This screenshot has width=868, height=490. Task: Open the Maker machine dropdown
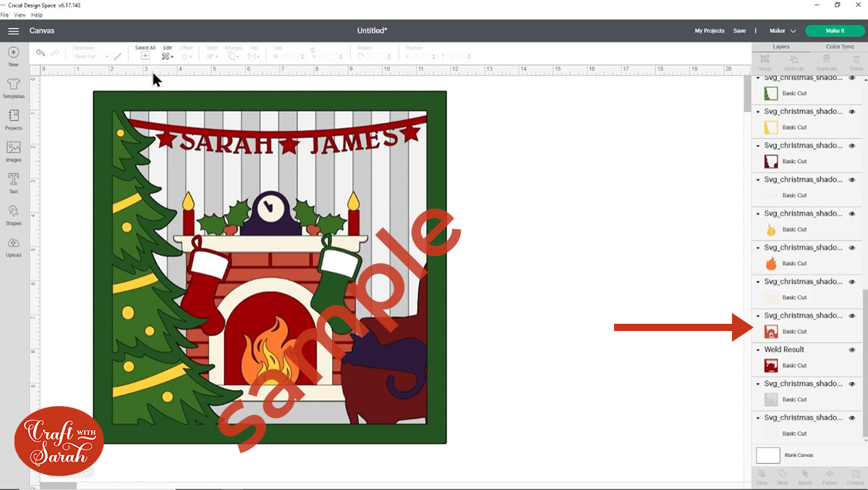click(783, 31)
